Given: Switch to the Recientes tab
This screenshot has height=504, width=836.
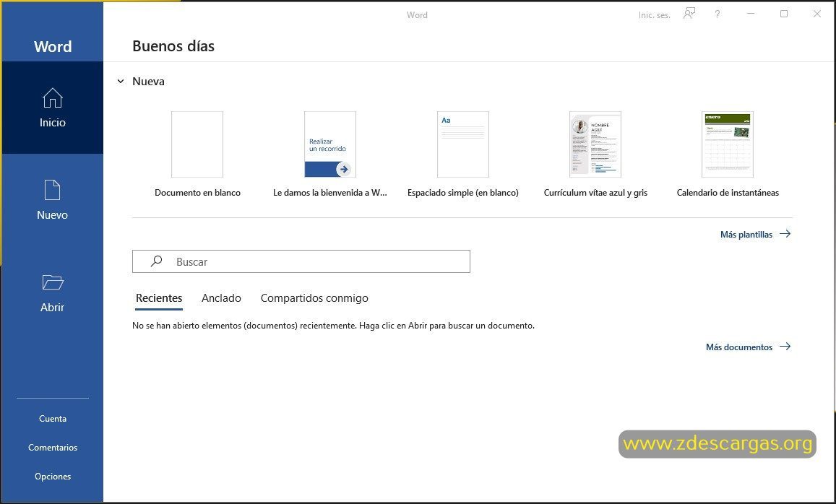Looking at the screenshot, I should [x=159, y=297].
